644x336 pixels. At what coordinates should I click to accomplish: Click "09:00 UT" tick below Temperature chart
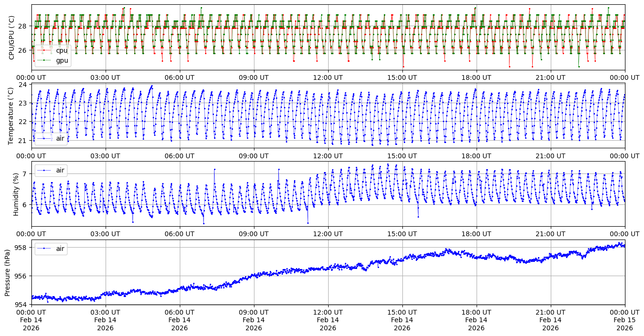tap(254, 156)
